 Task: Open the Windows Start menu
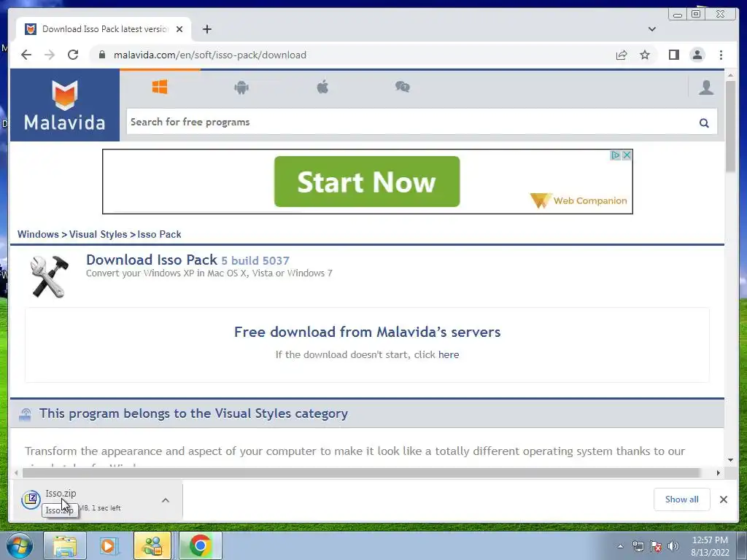coord(19,545)
